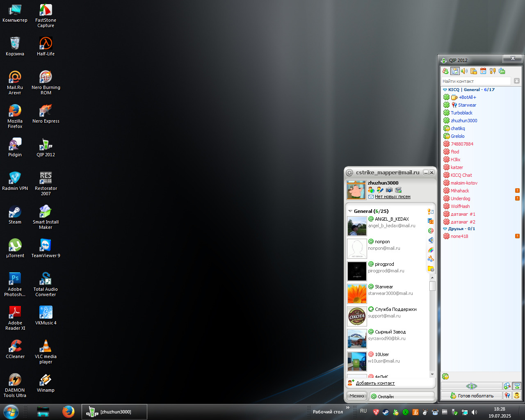Screen dimensions: 525x420
Task: Click the green router icon in QIP toolbar
Action: [502, 71]
